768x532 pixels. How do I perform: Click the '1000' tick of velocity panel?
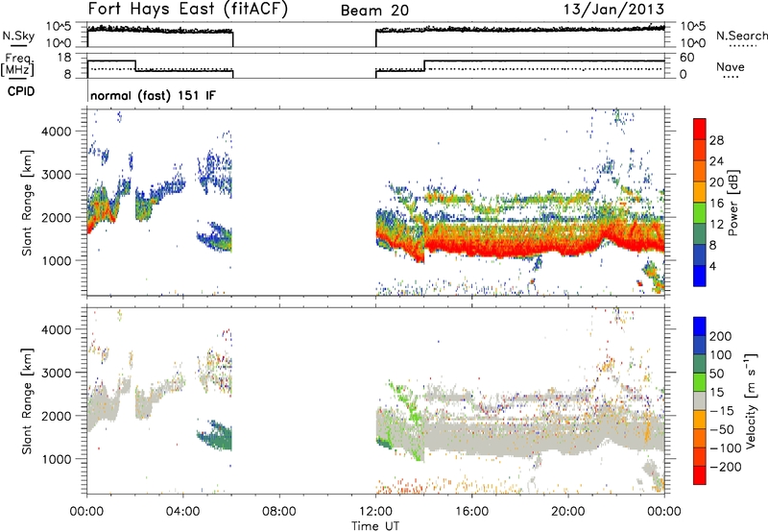coord(56,459)
